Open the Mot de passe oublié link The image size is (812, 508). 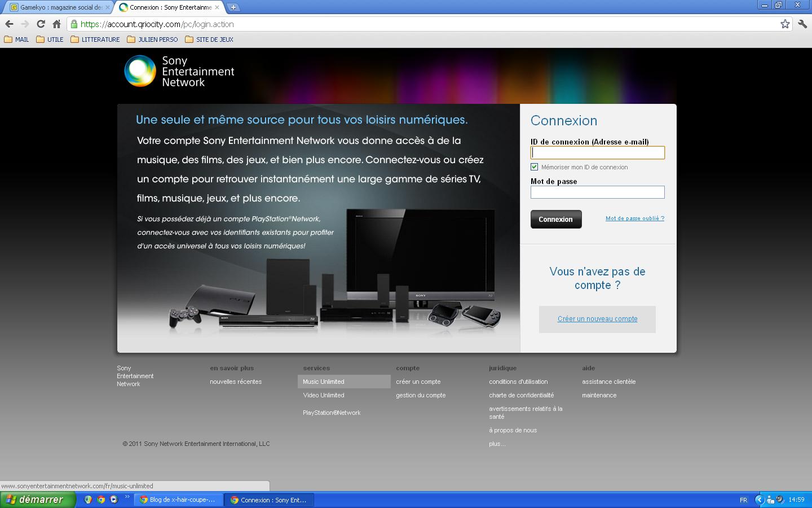pyautogui.click(x=635, y=218)
